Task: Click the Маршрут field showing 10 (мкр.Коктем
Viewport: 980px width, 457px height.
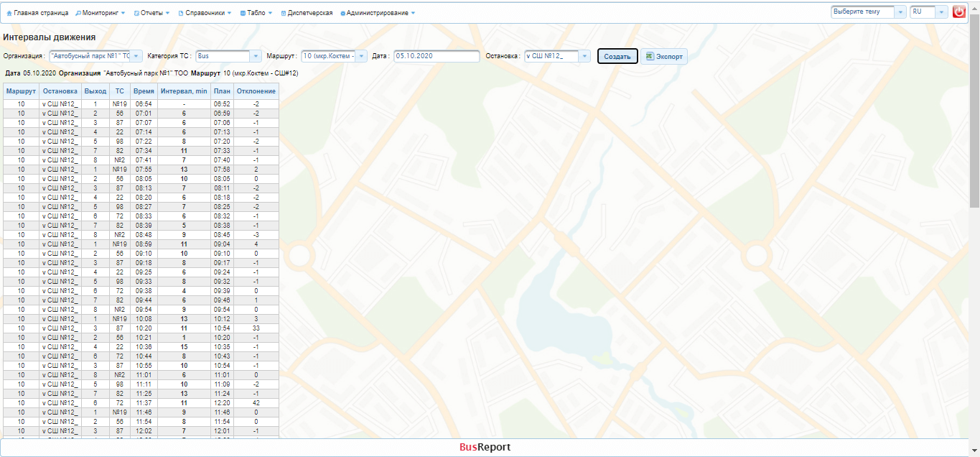Action: pyautogui.click(x=328, y=56)
